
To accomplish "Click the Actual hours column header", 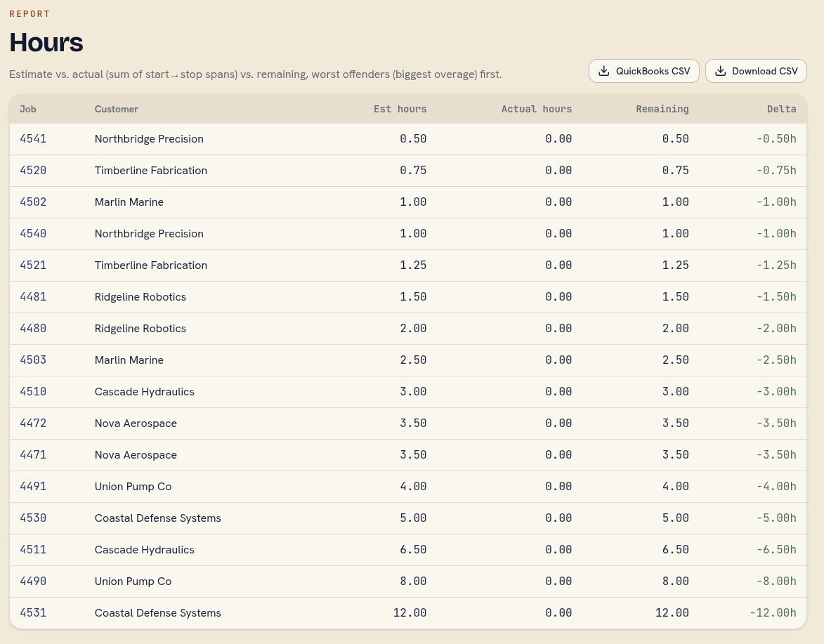I will coord(537,110).
